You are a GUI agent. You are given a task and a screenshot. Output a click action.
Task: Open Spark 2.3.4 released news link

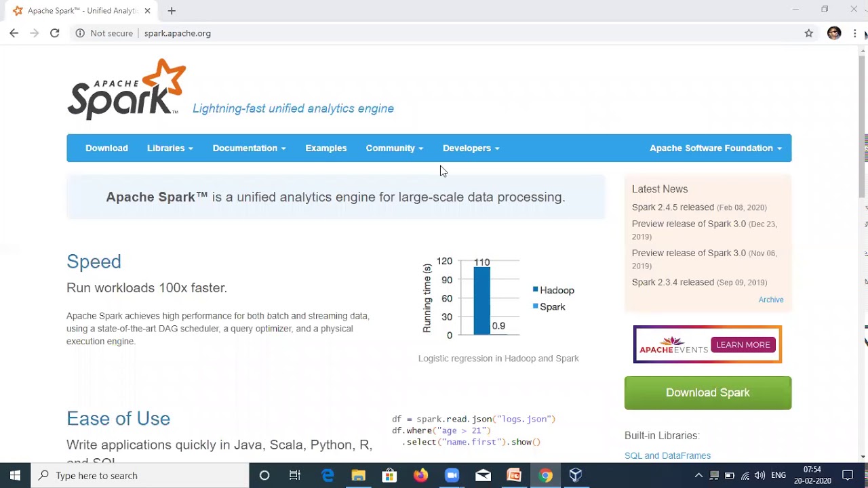point(673,282)
